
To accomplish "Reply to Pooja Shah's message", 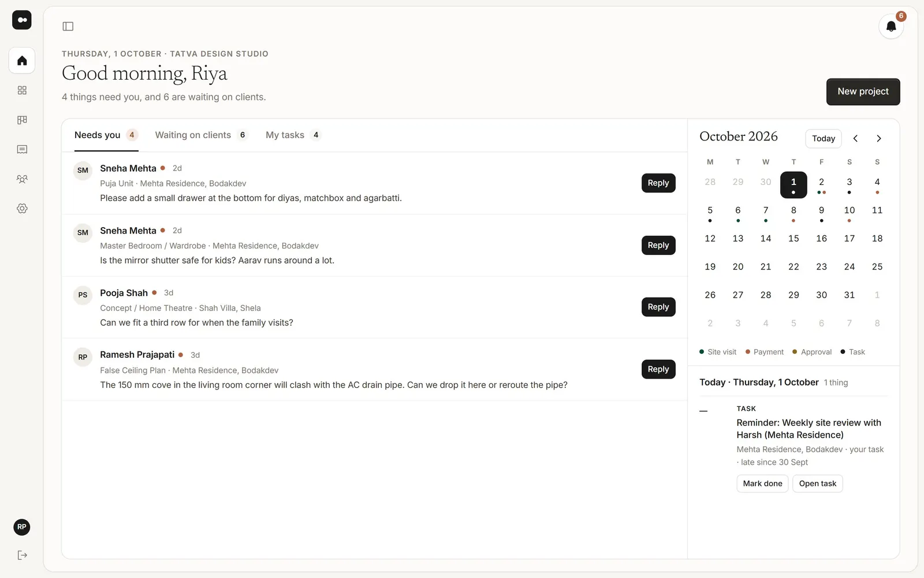I will [658, 307].
